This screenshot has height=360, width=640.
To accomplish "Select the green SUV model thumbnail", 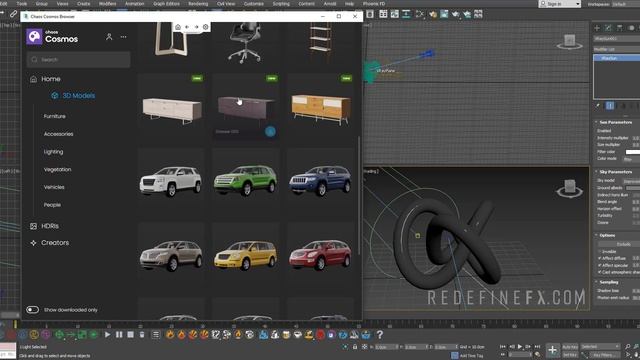I will [x=245, y=180].
